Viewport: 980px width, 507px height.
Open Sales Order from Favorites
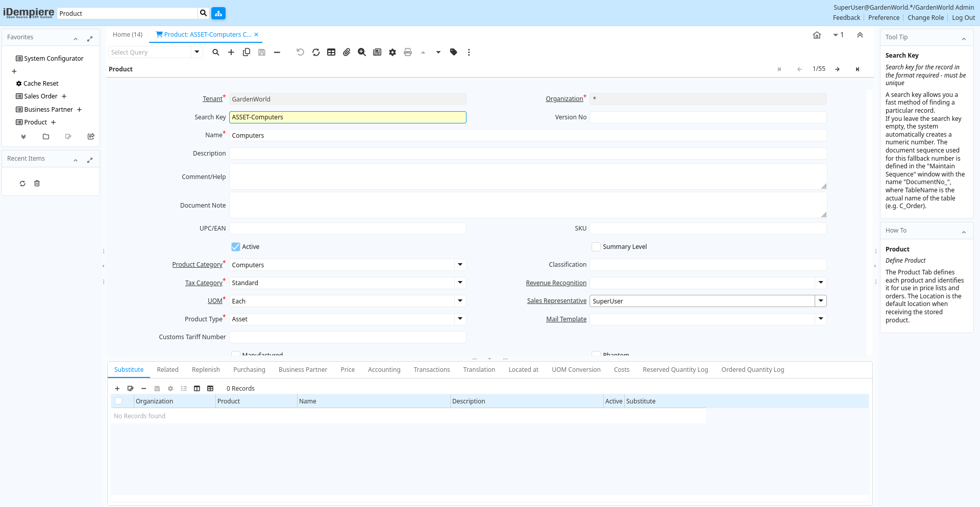(x=40, y=96)
